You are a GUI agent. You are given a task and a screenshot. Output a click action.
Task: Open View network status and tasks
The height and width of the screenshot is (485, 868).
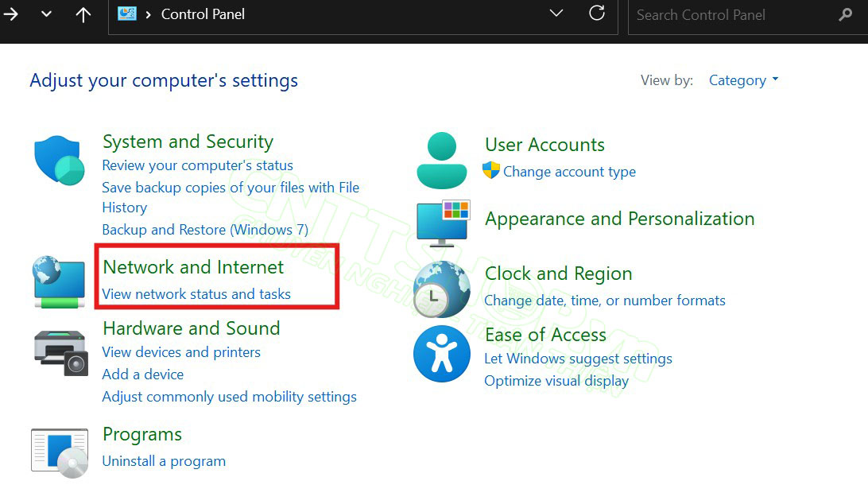[196, 294]
